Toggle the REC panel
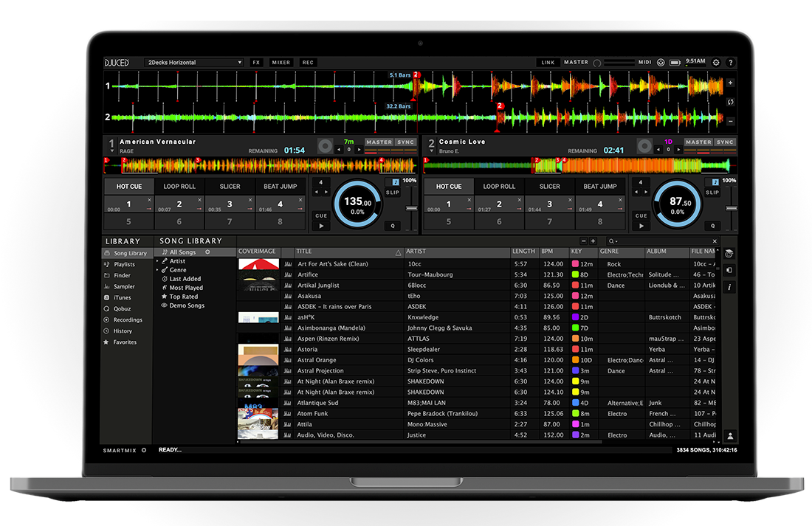812x526 pixels. (x=308, y=63)
